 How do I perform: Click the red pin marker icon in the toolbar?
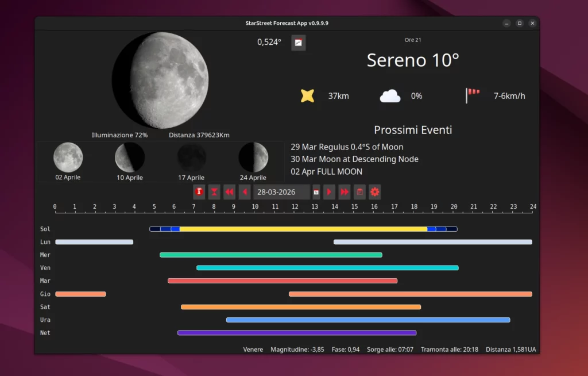pos(199,191)
